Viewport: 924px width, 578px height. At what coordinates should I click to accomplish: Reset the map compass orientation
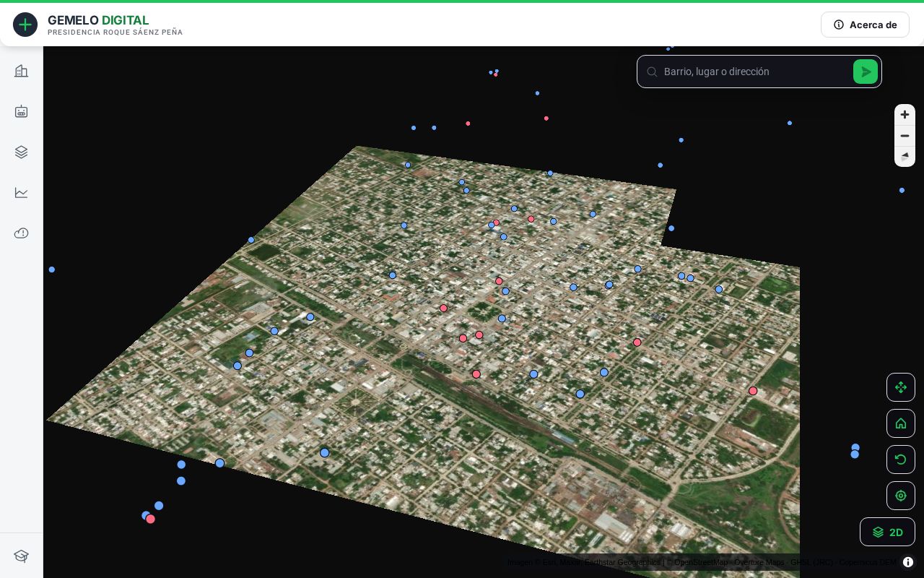(x=905, y=156)
